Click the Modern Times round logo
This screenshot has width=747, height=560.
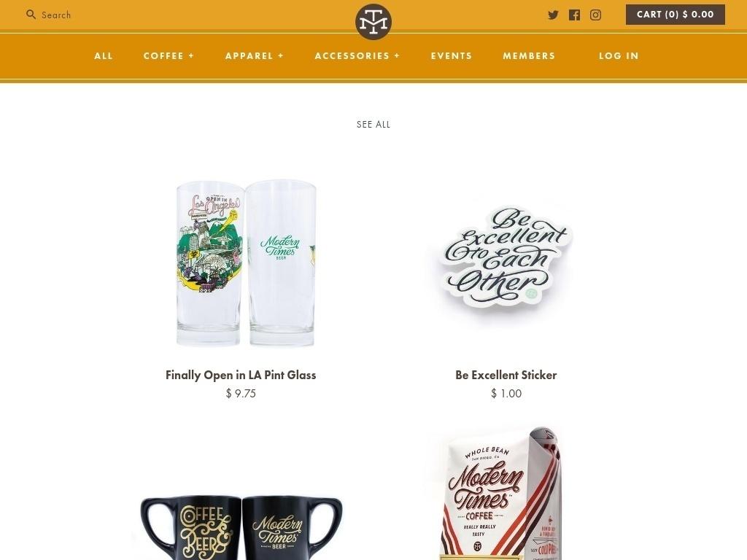tap(373, 21)
